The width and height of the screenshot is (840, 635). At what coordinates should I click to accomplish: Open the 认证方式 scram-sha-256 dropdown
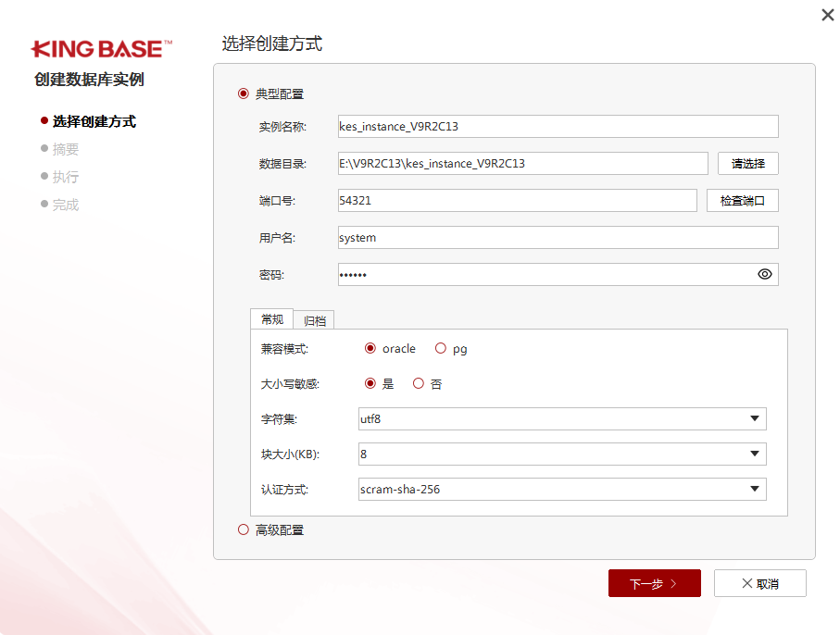562,489
